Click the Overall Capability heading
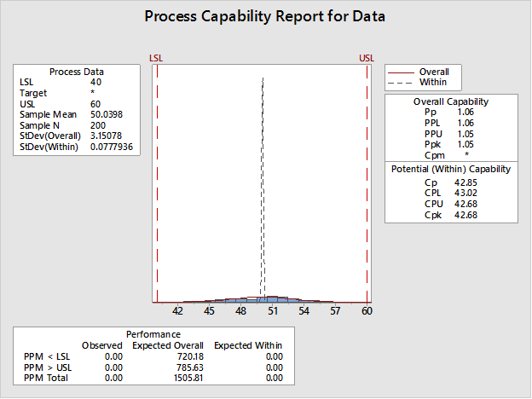 [x=450, y=101]
